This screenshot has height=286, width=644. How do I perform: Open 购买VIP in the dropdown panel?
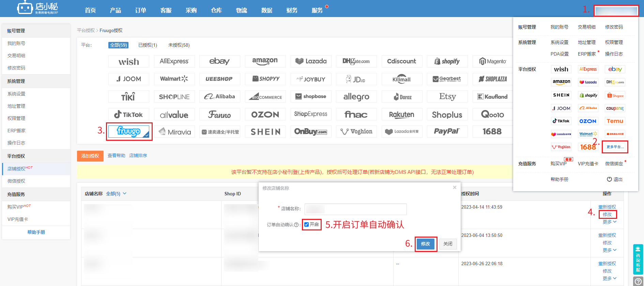[x=558, y=164]
